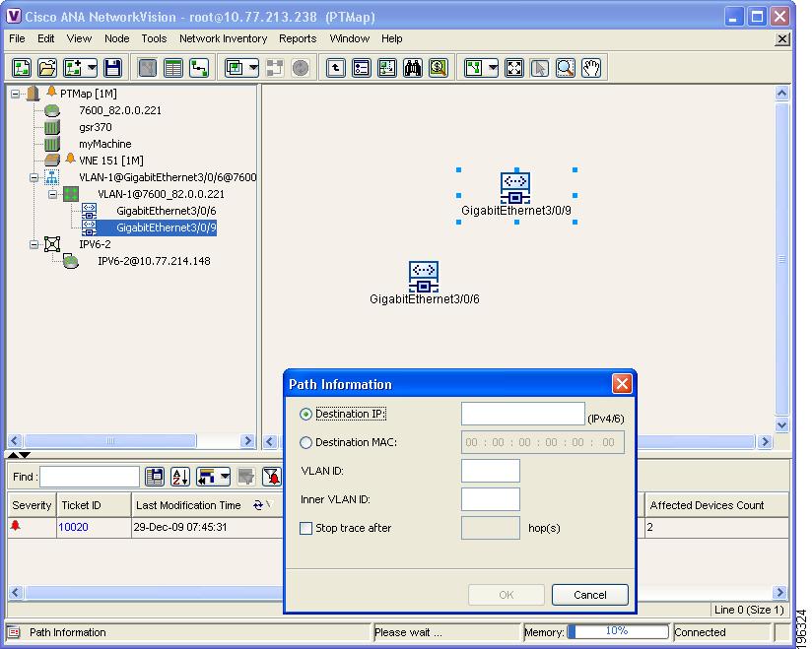Click the tree pane horizontal scrollbar thumb
The width and height of the screenshot is (812, 649).
pos(110,441)
